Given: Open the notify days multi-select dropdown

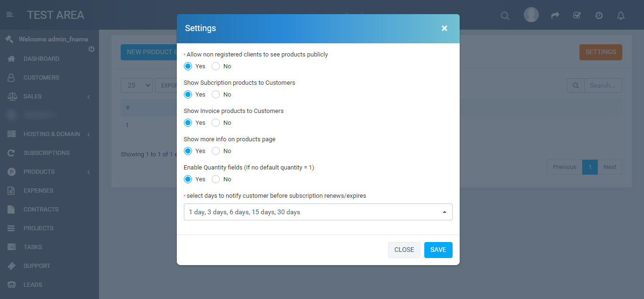Looking at the screenshot, I should click(318, 212).
